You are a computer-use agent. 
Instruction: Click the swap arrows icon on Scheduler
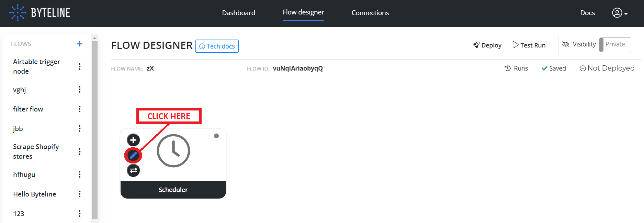(133, 170)
